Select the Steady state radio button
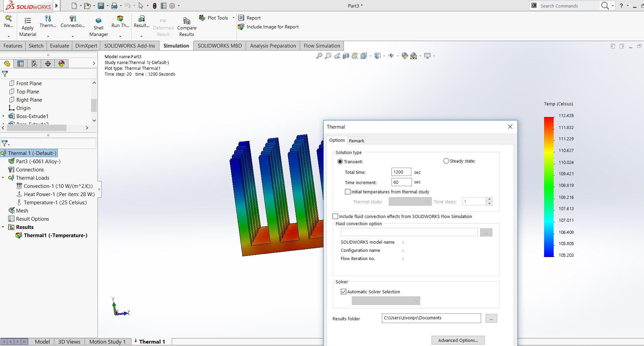The height and width of the screenshot is (346, 644). 446,161
